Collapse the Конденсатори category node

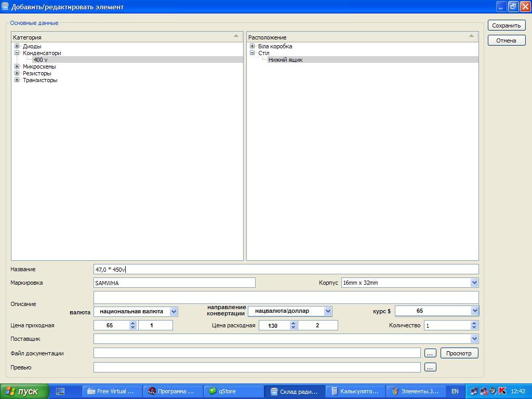17,53
